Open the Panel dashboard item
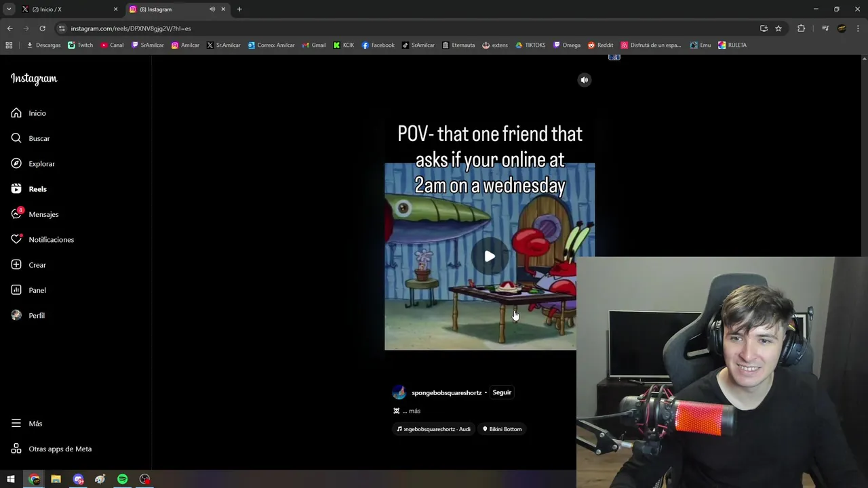 28,290
